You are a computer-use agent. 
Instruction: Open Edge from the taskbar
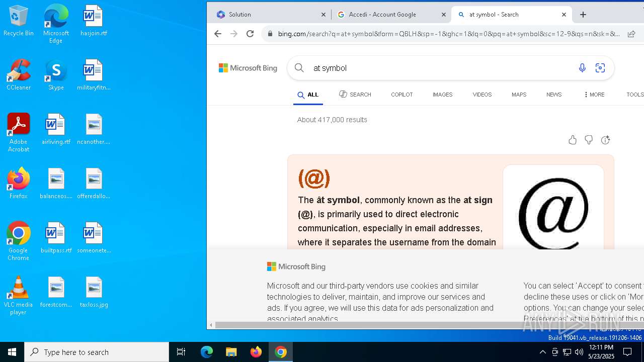pos(207,352)
